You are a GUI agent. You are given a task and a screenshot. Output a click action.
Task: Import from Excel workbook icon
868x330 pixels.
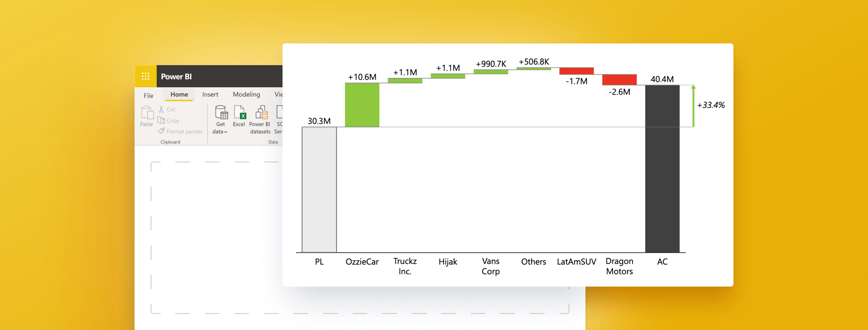coord(240,112)
